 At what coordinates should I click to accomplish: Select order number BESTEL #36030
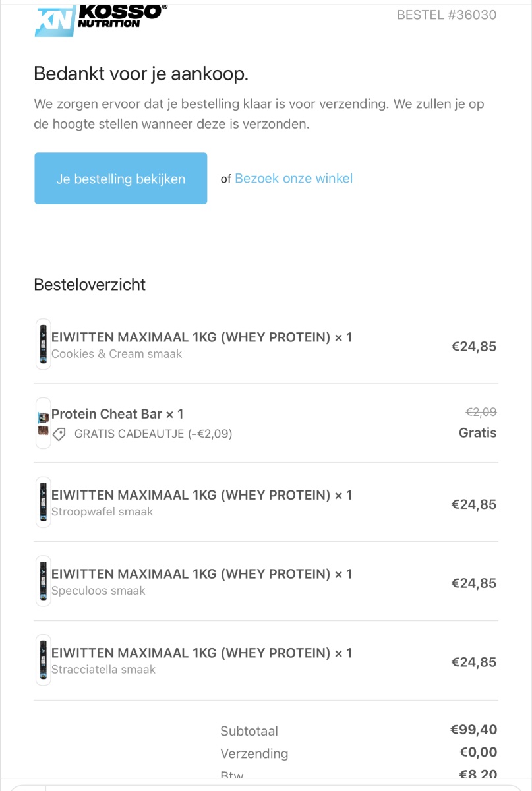click(446, 15)
